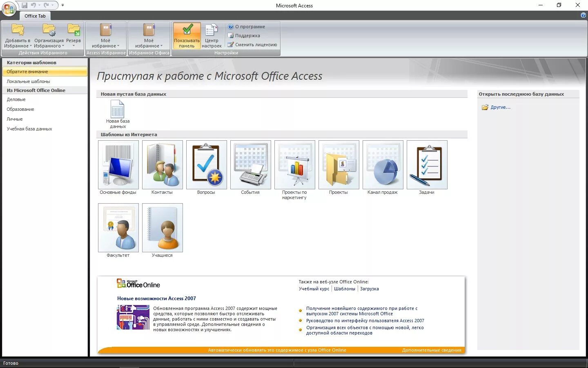Open Организация Избранного dropdown

coord(49,36)
